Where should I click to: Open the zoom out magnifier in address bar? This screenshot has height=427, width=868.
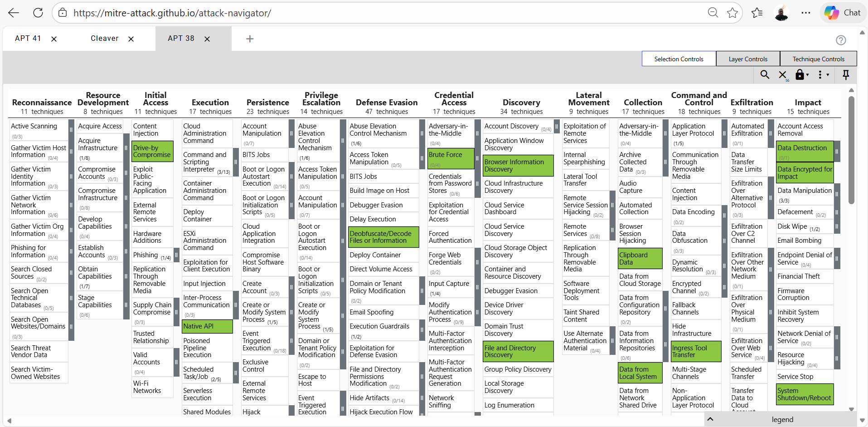[x=713, y=13]
